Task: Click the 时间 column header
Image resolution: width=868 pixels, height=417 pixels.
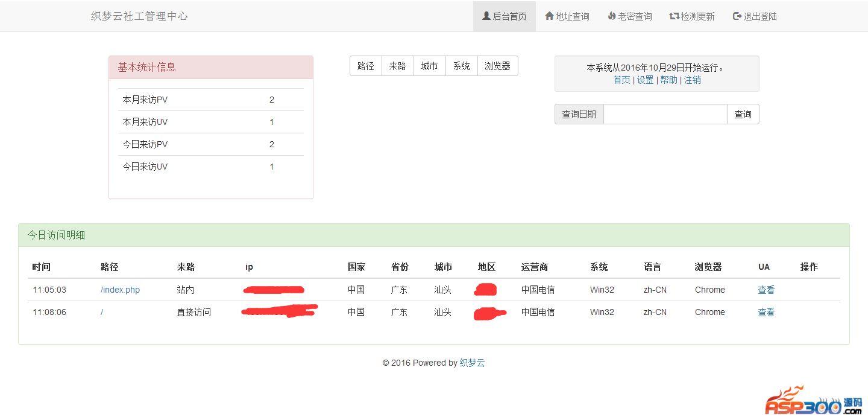Action: tap(42, 267)
